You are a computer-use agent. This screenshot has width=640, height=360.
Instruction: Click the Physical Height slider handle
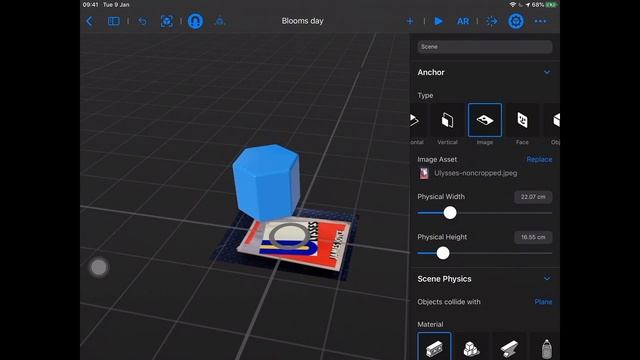(x=443, y=253)
